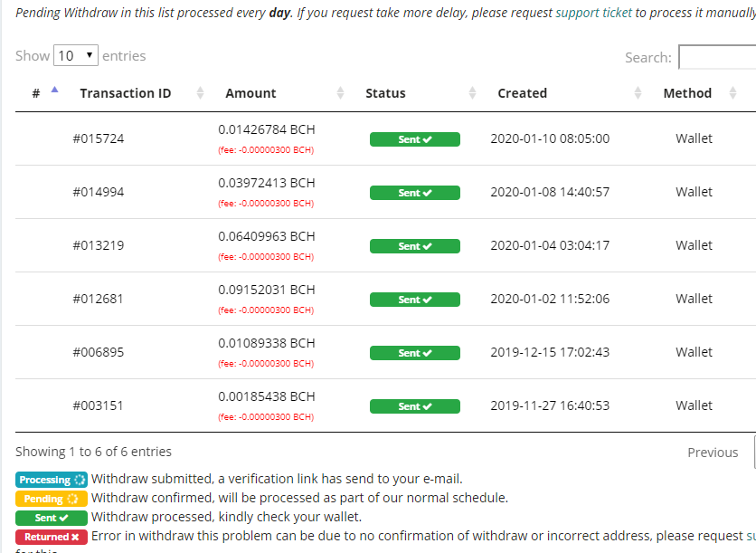Open the support ticket link
This screenshot has height=553, width=756.
593,12
